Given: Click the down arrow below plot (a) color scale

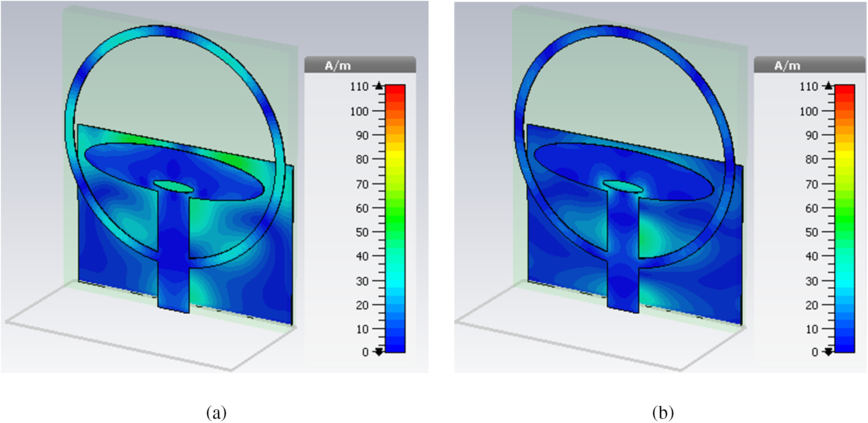Looking at the screenshot, I should [379, 352].
